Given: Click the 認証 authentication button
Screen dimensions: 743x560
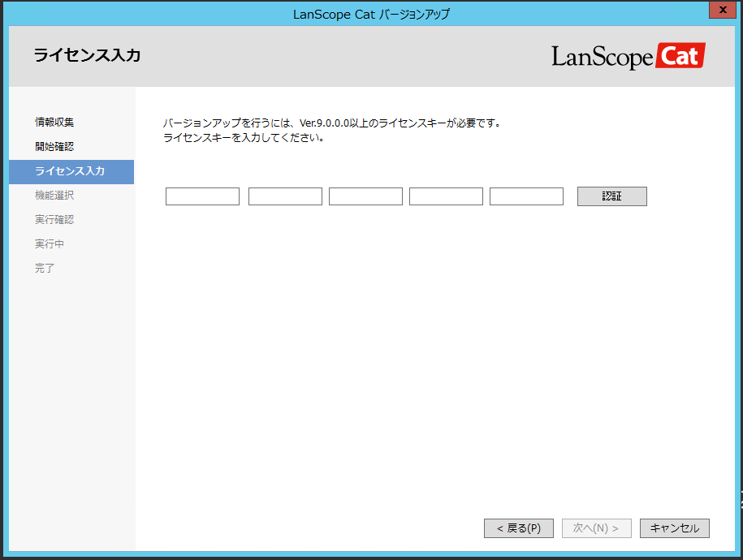Looking at the screenshot, I should (611, 196).
